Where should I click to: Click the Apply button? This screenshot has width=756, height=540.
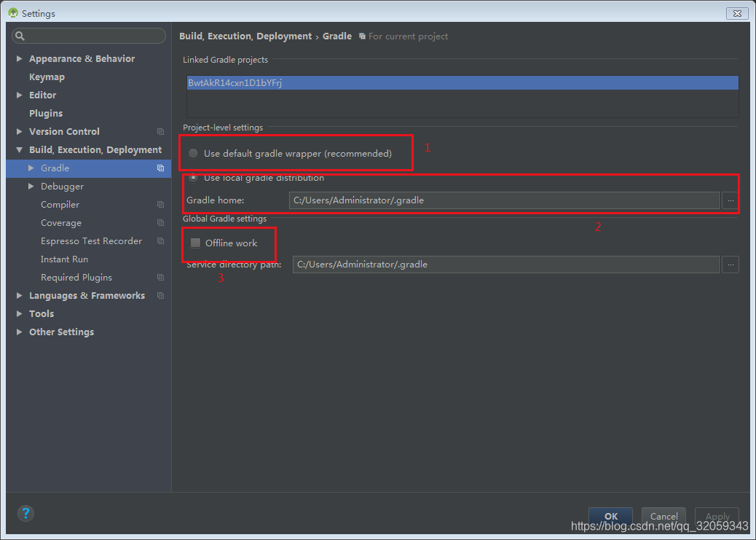717,516
